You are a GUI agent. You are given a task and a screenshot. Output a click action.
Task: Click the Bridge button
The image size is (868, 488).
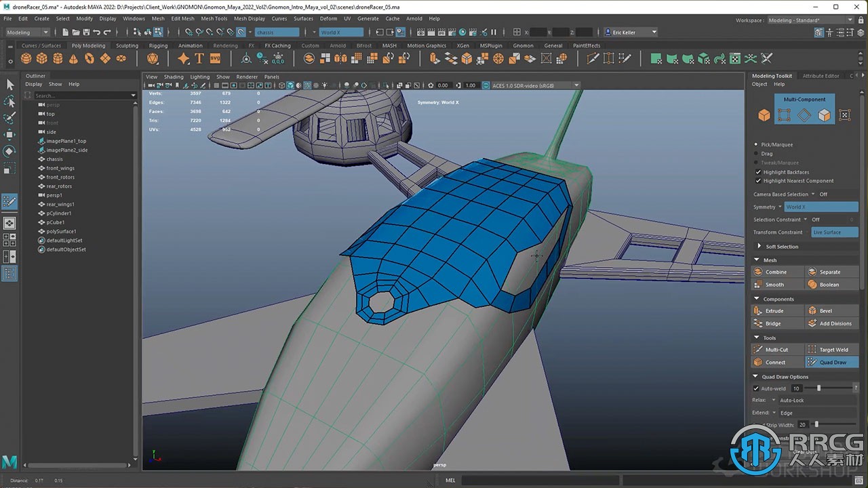(777, 323)
